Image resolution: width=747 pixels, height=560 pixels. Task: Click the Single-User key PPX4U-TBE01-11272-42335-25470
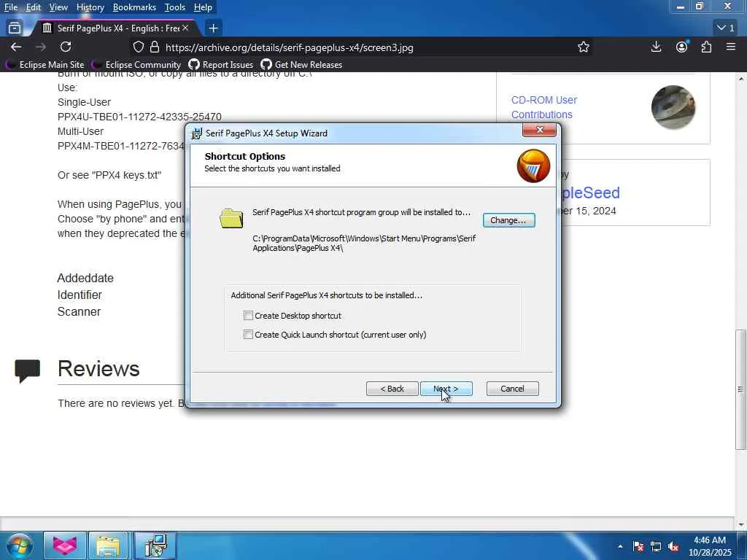pos(139,117)
